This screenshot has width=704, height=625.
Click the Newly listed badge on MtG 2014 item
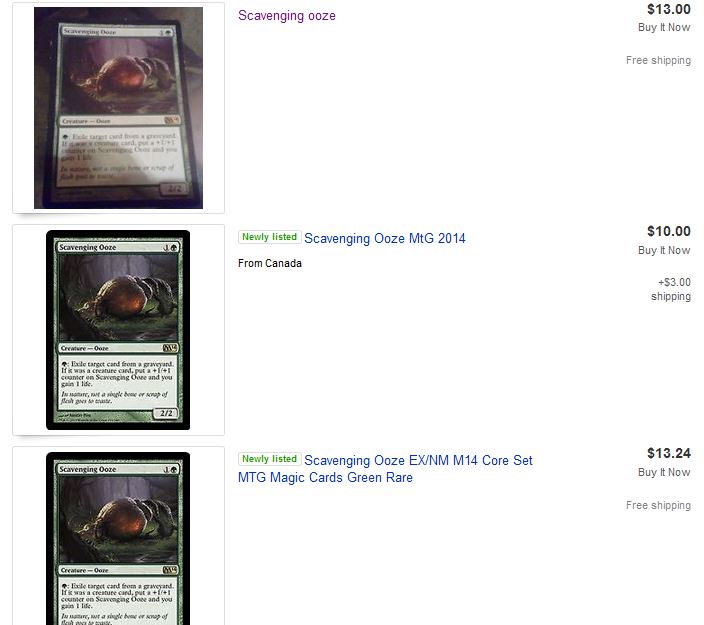click(269, 237)
